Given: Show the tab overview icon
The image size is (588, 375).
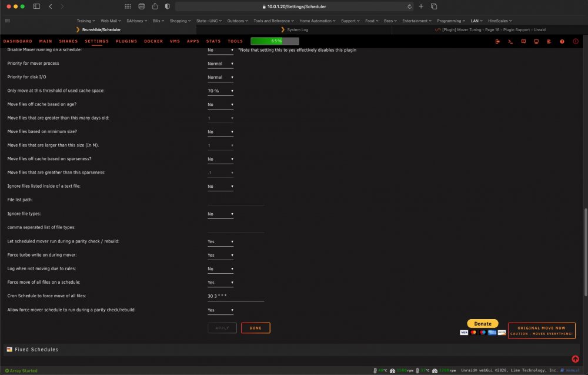Looking at the screenshot, I should pyautogui.click(x=434, y=6).
